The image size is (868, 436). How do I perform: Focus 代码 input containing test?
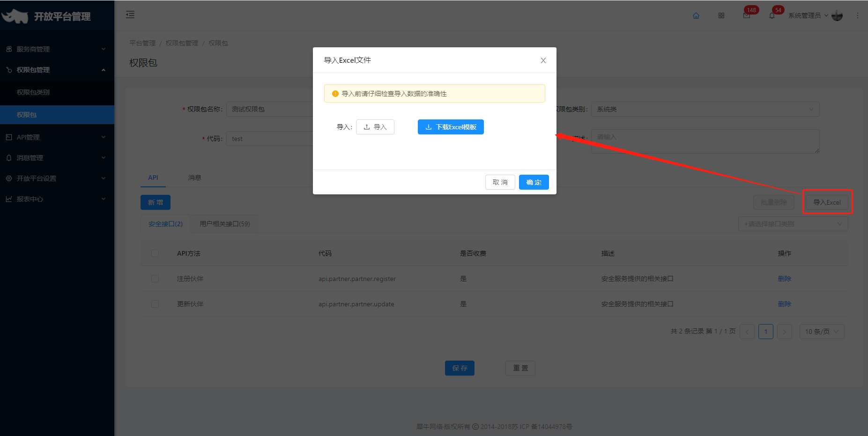269,139
